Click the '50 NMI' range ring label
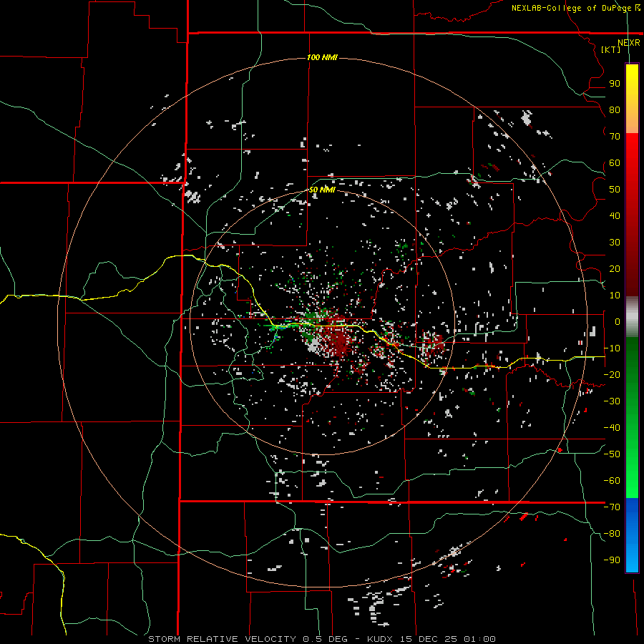The width and height of the screenshot is (644, 644). [322, 190]
